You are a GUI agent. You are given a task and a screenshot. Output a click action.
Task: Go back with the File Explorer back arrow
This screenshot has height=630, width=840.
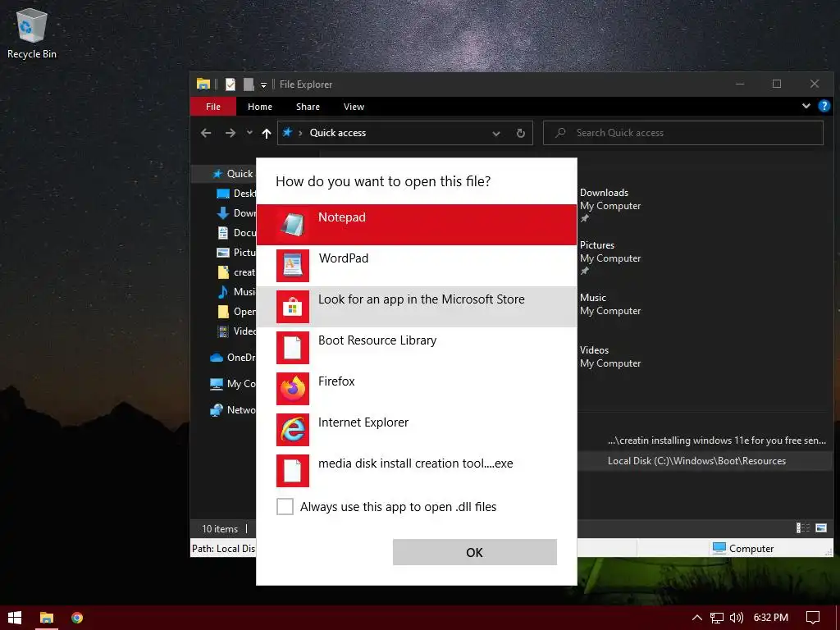[x=206, y=133]
